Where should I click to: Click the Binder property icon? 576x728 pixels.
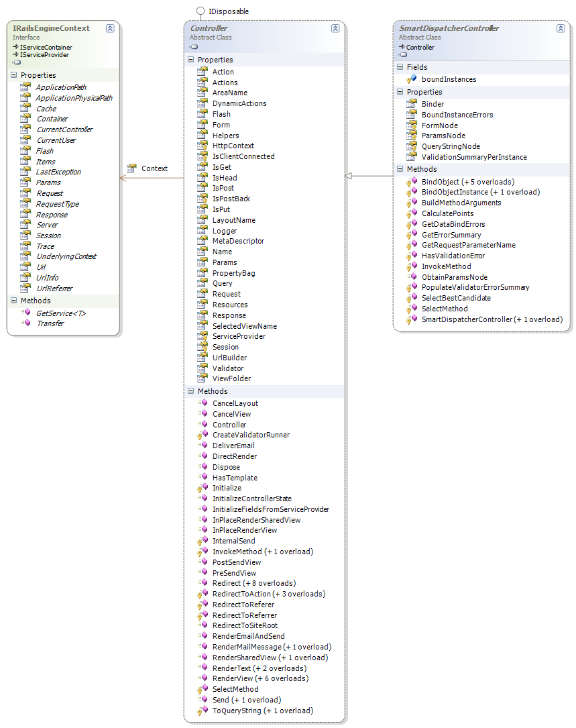tap(412, 103)
